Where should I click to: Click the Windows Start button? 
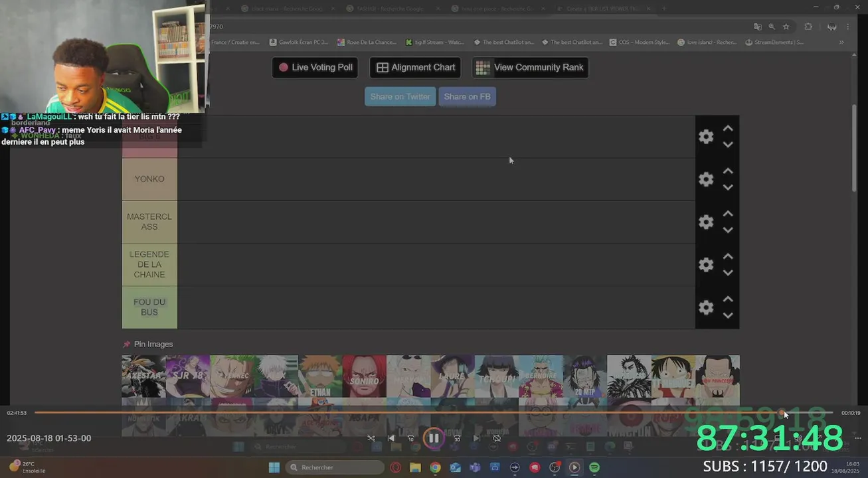pos(274,467)
